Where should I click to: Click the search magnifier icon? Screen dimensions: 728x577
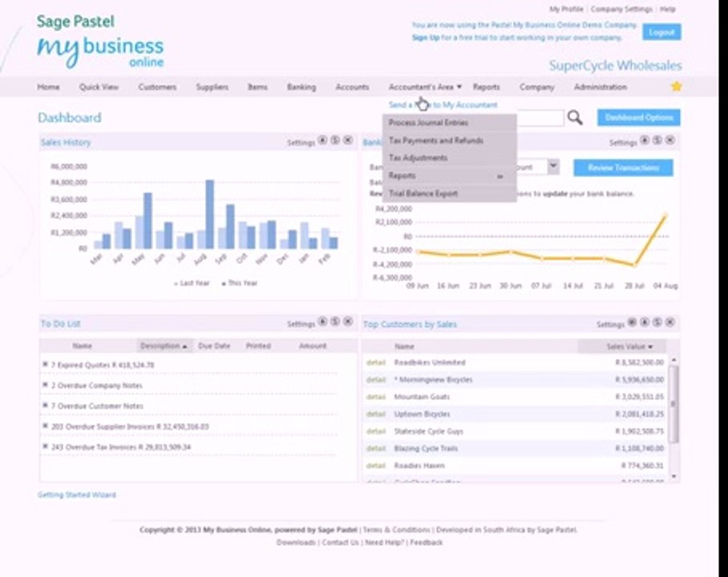tap(575, 118)
